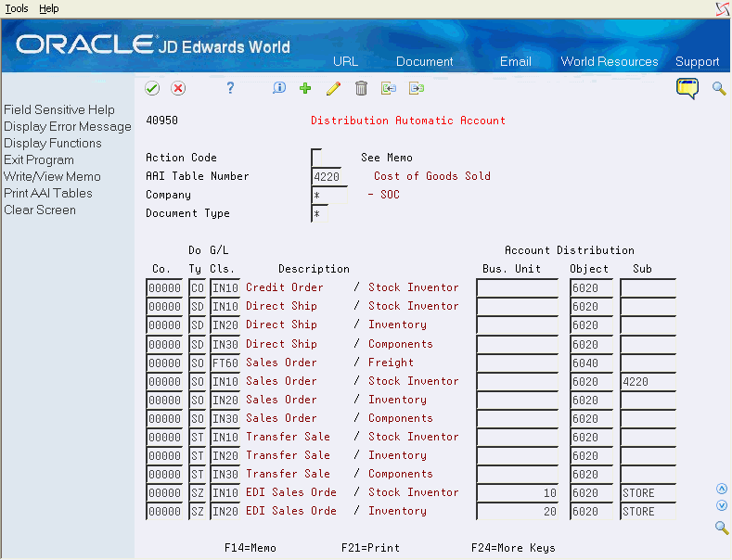Click Sub field containing 4220
This screenshot has width=732, height=560.
(648, 382)
